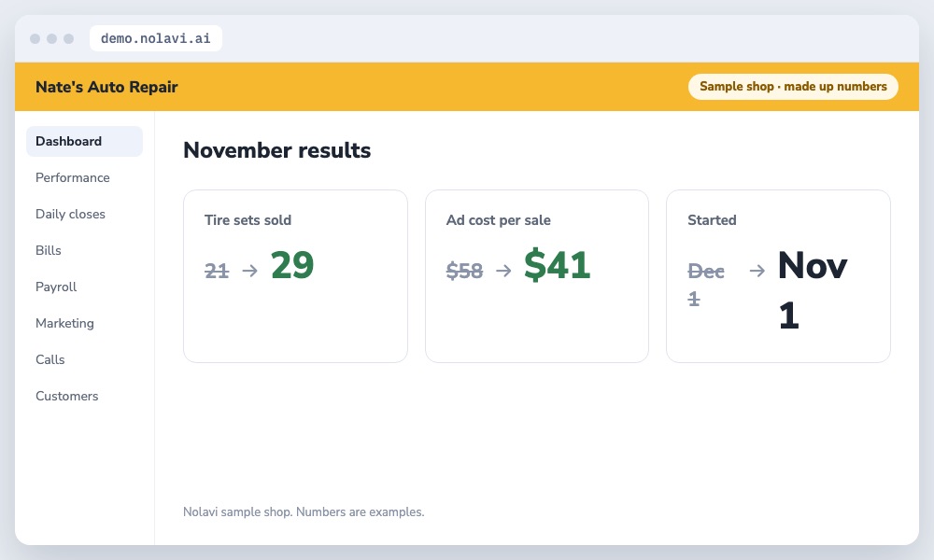
Task: Click the 'Nolavi sample shop' footer note
Action: click(304, 511)
